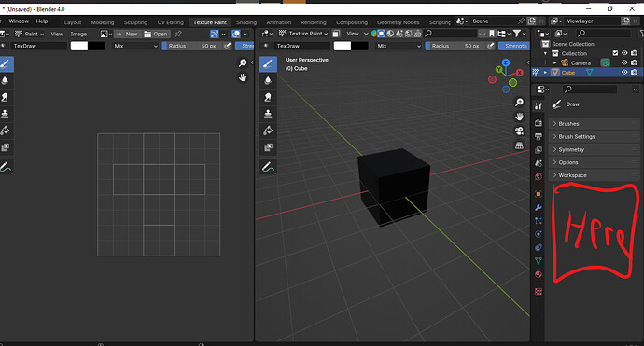
Task: Select the Annotate tool in image editor
Action: 6,167
